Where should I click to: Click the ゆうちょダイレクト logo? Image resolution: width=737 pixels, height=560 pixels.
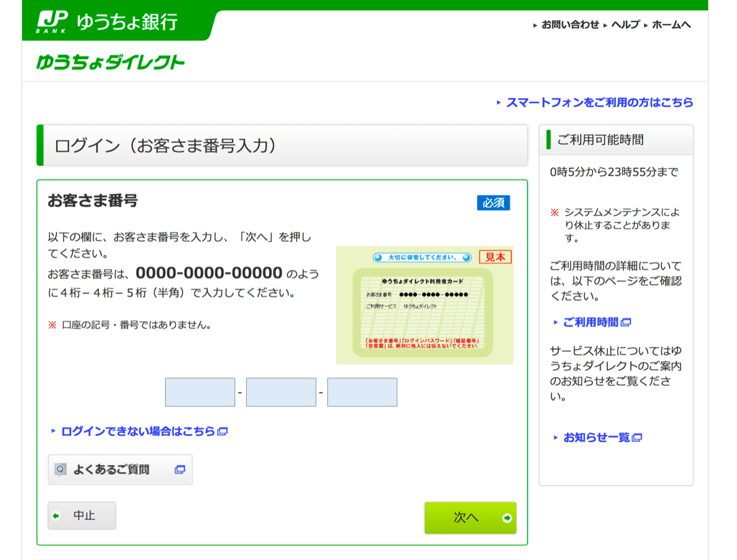point(111,63)
